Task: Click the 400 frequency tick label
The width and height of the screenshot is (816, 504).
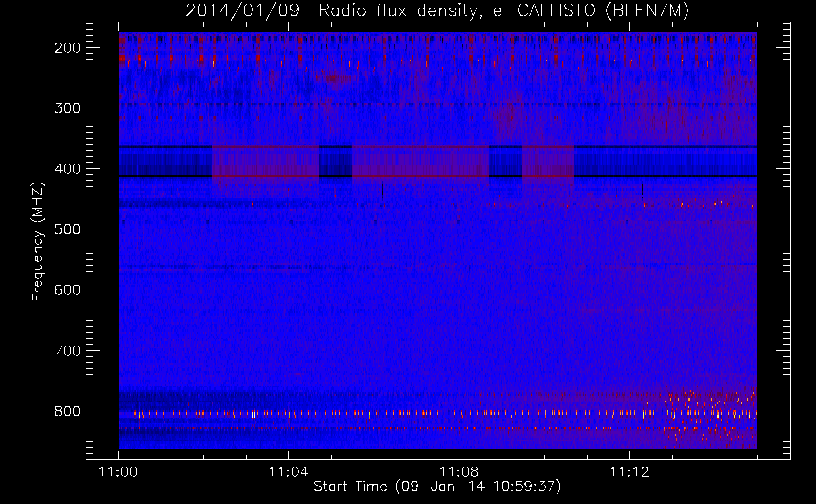Action: (67, 169)
